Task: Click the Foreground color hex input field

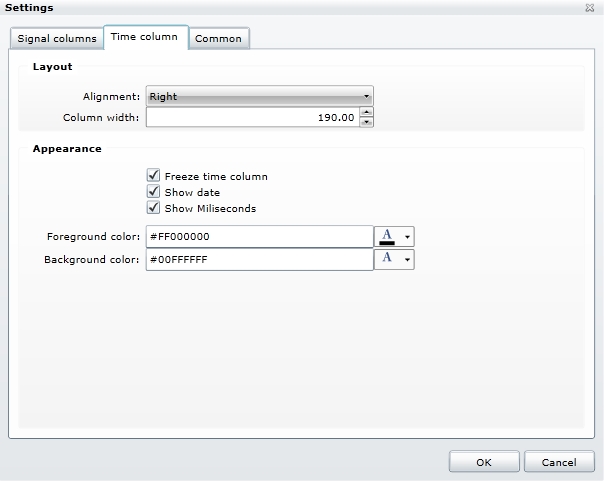Action: pyautogui.click(x=259, y=236)
